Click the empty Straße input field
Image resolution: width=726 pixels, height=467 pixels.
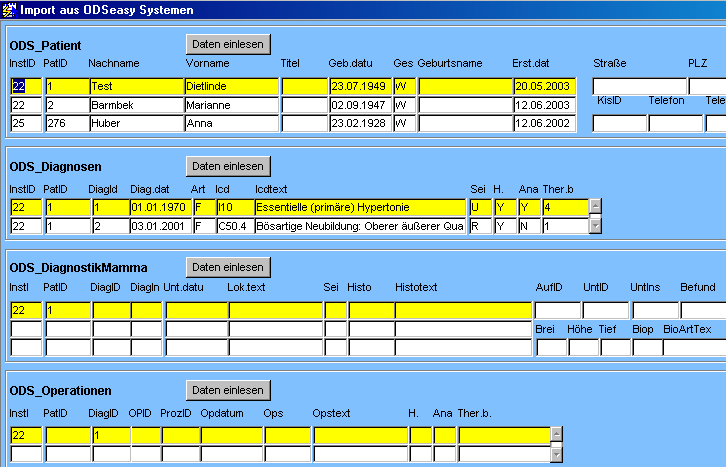click(639, 86)
